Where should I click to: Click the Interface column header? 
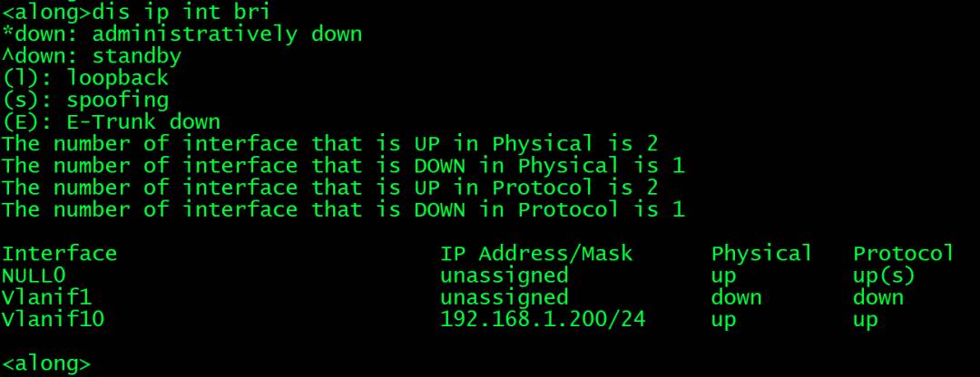pyautogui.click(x=59, y=254)
